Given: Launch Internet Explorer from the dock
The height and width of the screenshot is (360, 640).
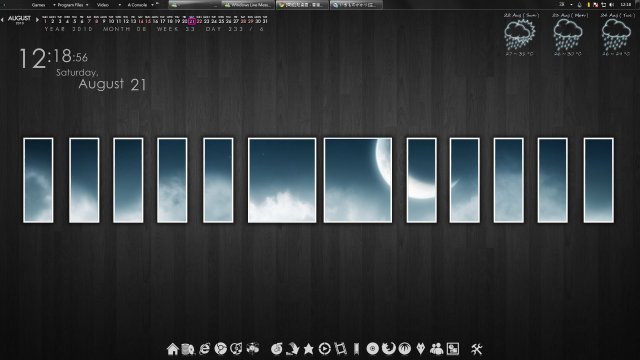Looking at the screenshot, I should [x=204, y=349].
